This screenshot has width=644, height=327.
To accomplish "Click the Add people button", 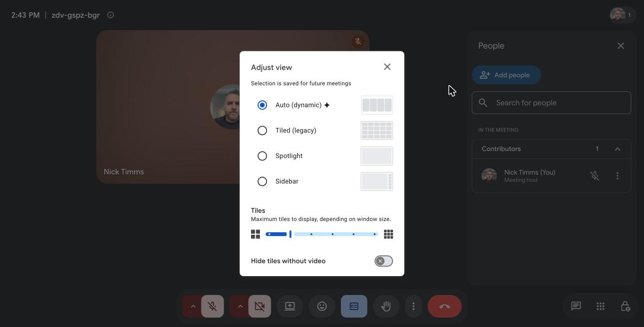I will click(x=506, y=75).
